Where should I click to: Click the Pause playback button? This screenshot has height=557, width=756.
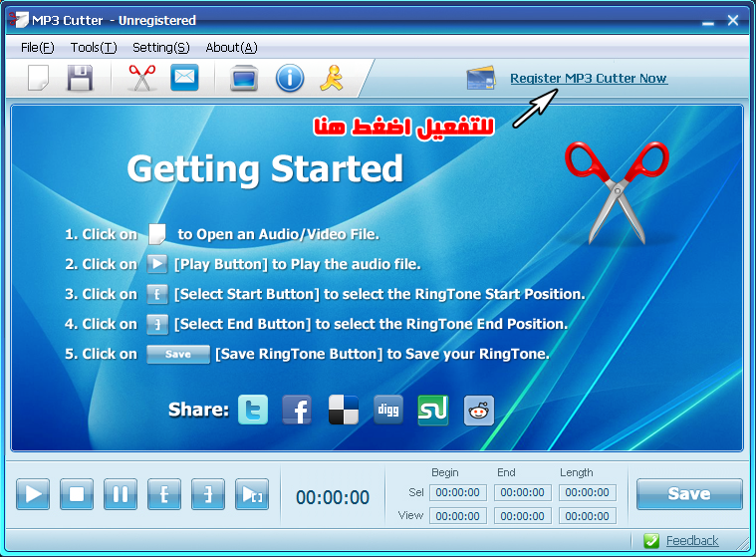click(121, 494)
